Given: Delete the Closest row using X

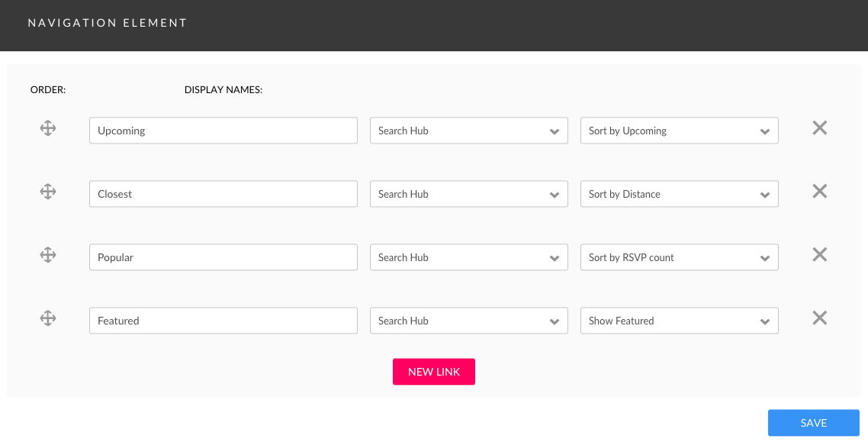Looking at the screenshot, I should 819,191.
